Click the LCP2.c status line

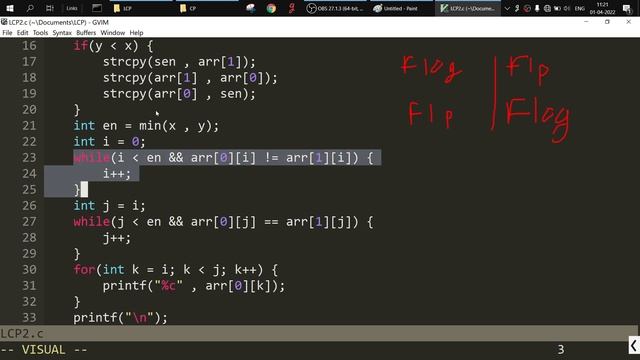tap(320, 333)
